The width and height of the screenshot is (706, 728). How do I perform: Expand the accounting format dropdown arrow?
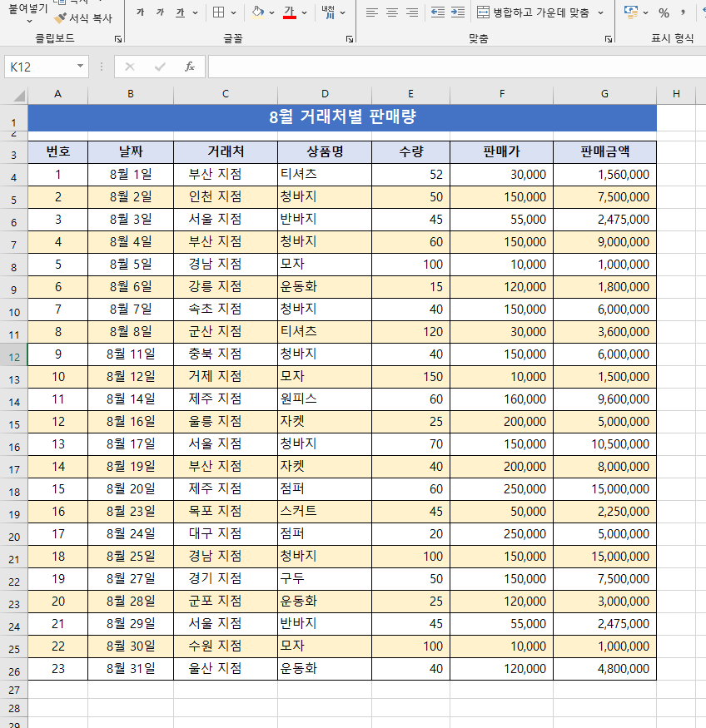tap(645, 13)
